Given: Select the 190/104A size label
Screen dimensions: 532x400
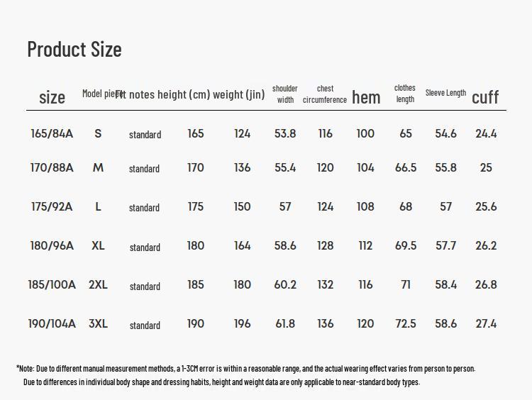Looking at the screenshot, I should (52, 323).
